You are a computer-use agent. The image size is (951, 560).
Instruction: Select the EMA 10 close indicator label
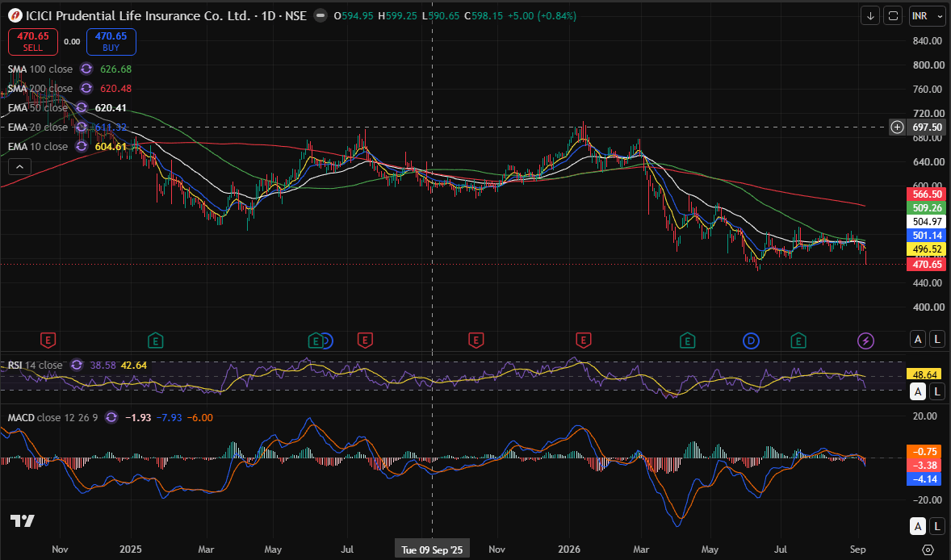coord(38,147)
